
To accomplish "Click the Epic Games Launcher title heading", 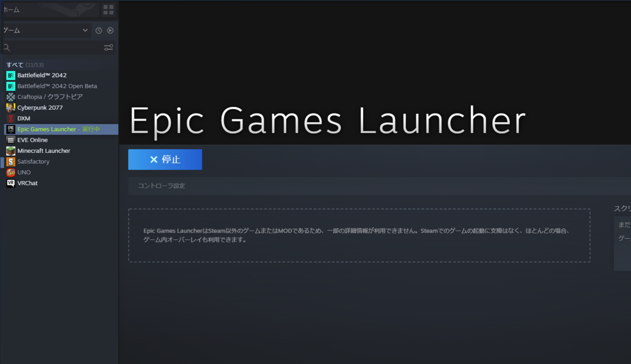I will (x=327, y=121).
